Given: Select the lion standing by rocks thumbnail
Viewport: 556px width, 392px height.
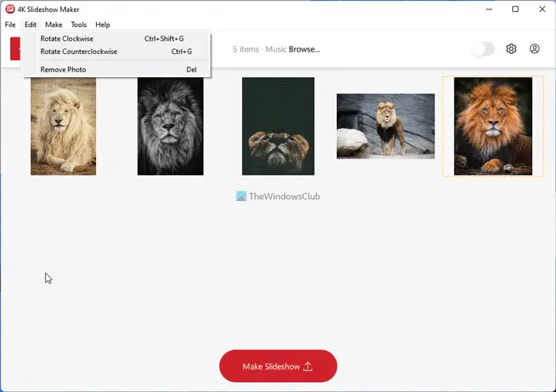Looking at the screenshot, I should [x=385, y=126].
